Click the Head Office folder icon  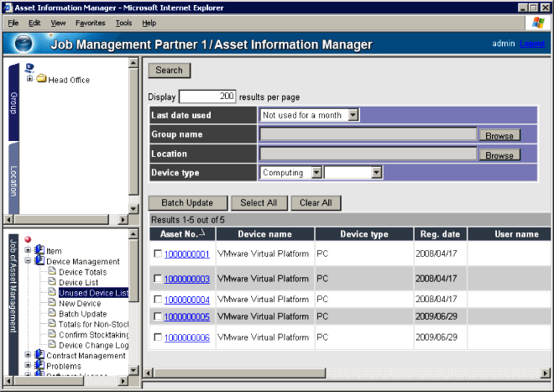pyautogui.click(x=41, y=80)
